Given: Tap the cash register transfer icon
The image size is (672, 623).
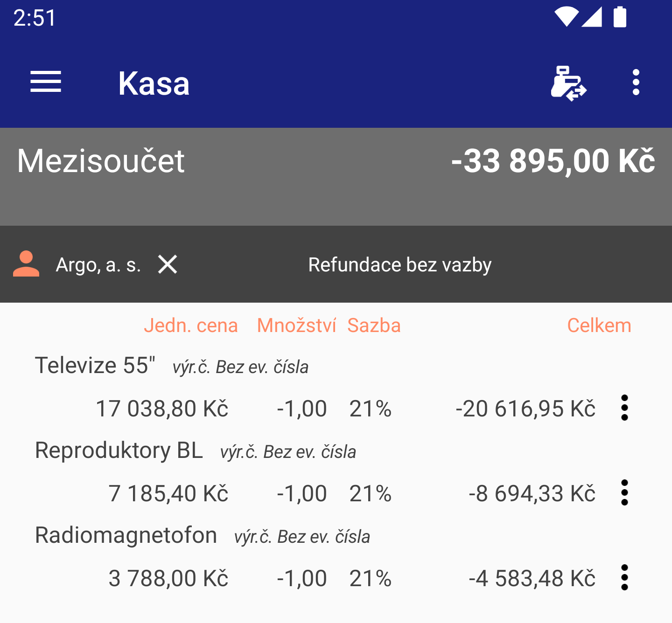Looking at the screenshot, I should click(568, 83).
